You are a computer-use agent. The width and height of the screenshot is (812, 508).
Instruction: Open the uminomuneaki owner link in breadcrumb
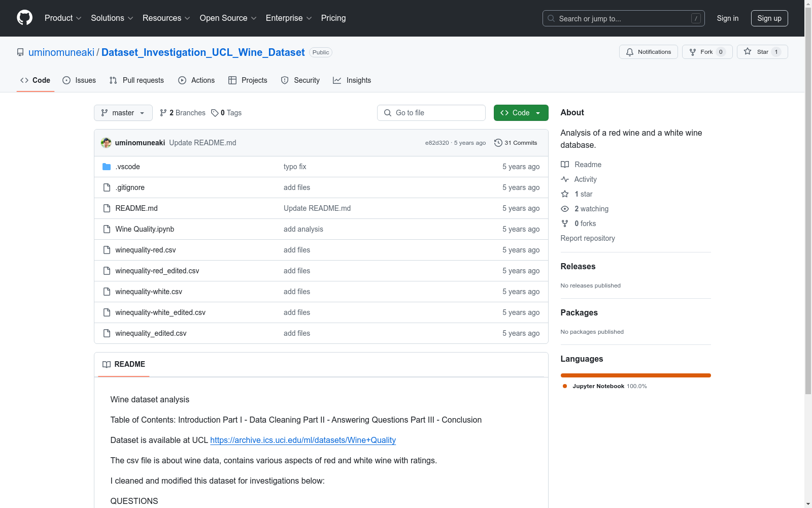pos(61,52)
